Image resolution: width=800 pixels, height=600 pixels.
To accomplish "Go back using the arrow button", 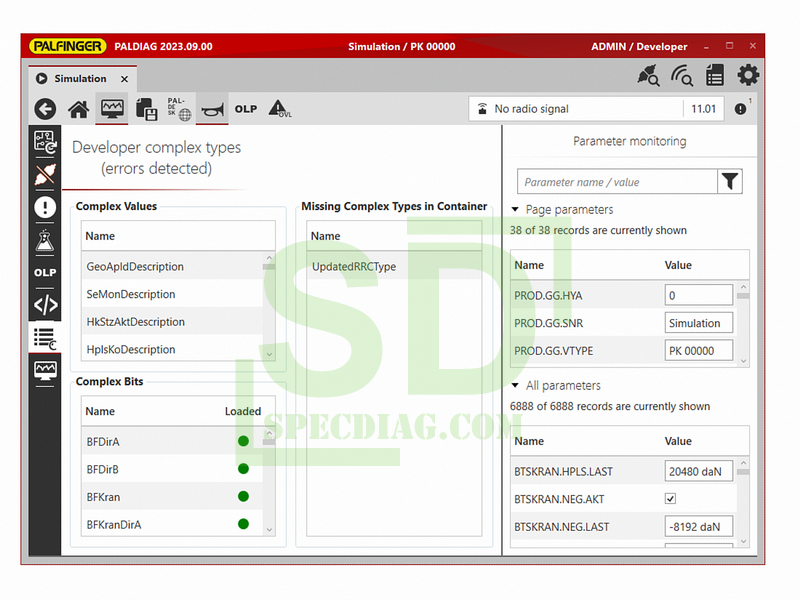I will tap(45, 109).
